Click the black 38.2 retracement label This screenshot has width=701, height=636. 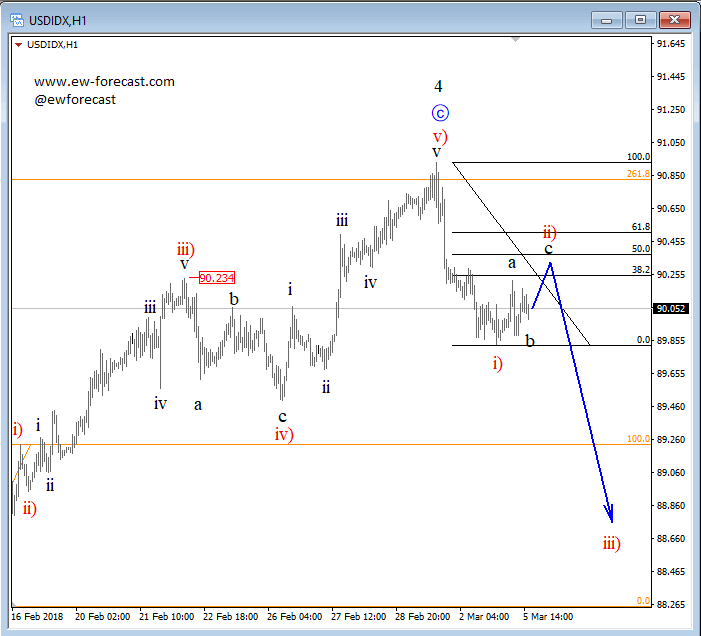(641, 270)
